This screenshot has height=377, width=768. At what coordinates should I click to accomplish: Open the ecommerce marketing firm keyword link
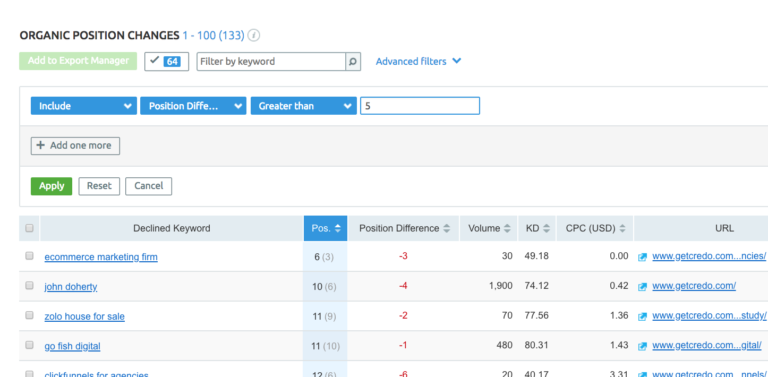point(101,257)
